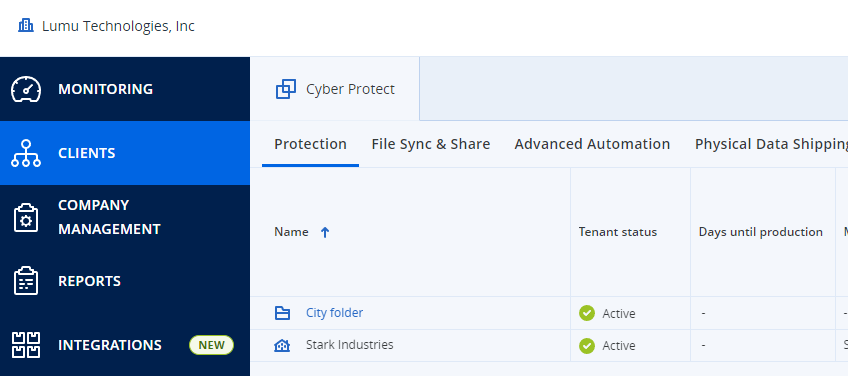Viewport: 848px width, 376px height.
Task: Click the Days until production dash for Stark Industries
Action: tap(703, 345)
